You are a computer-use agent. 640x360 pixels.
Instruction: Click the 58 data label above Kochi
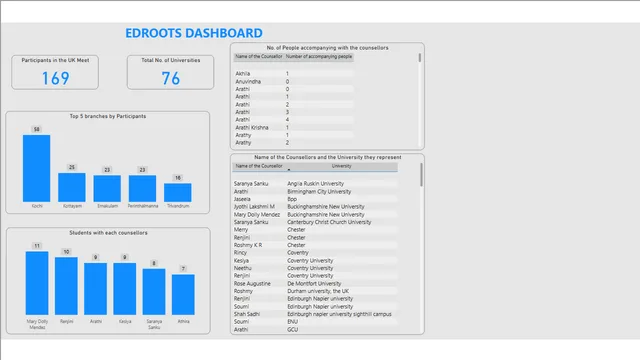point(37,129)
